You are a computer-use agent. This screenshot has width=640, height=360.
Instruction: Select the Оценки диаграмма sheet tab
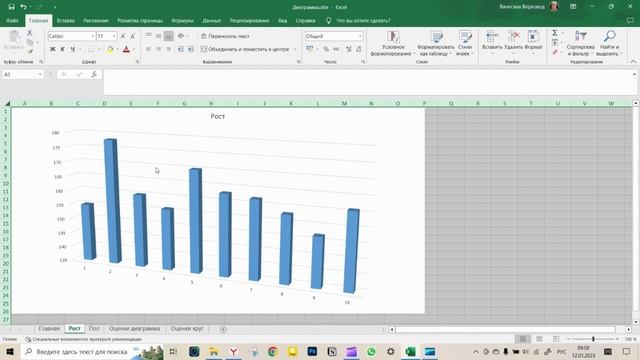pyautogui.click(x=134, y=329)
